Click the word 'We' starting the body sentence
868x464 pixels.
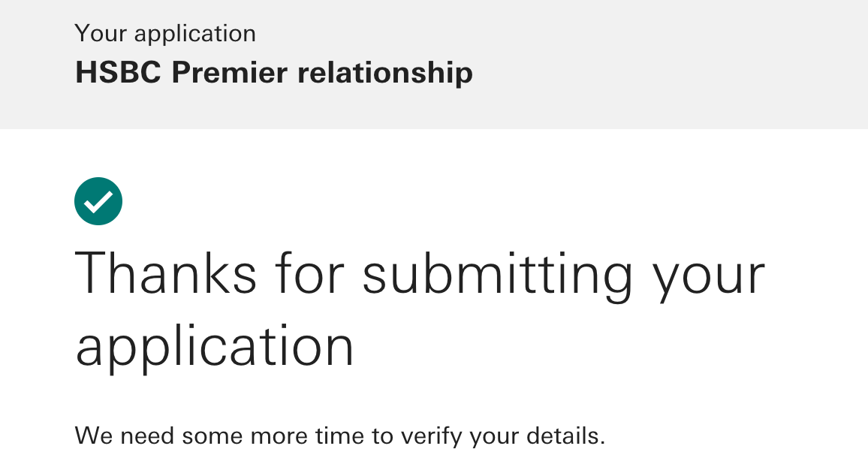click(94, 435)
